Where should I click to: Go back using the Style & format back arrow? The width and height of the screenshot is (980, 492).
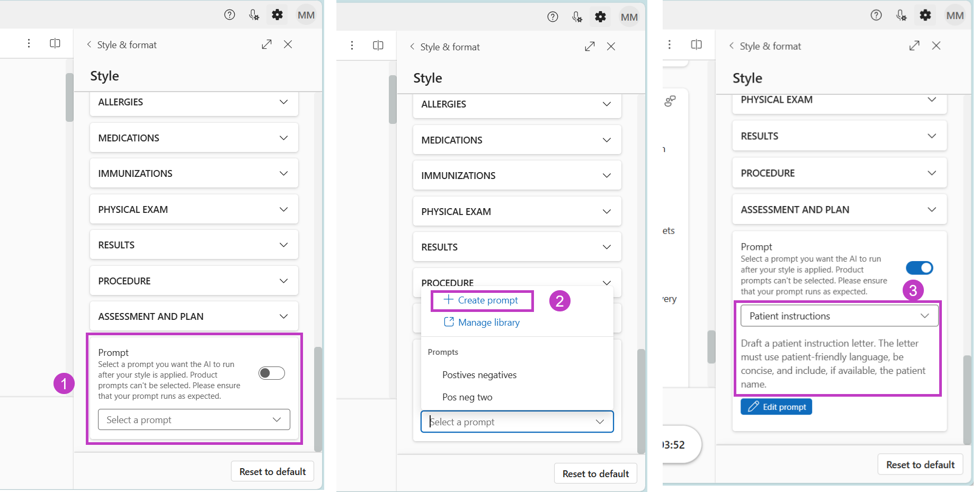pyautogui.click(x=89, y=44)
